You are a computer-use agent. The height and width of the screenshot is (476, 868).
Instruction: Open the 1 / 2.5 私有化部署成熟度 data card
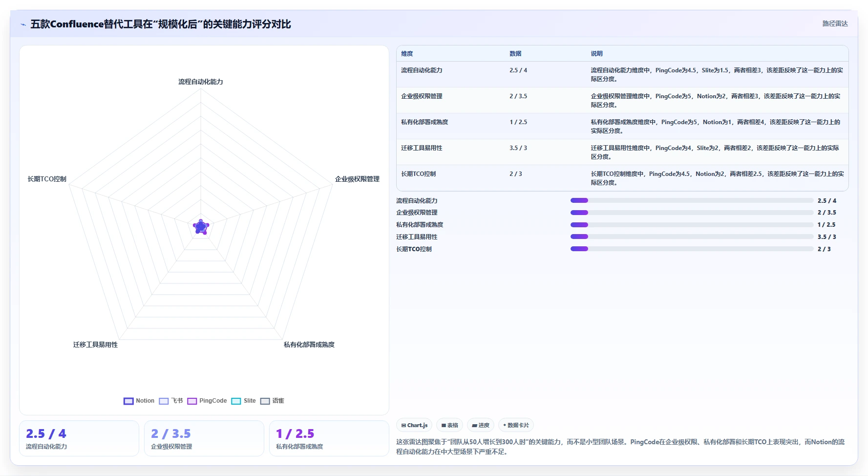pyautogui.click(x=329, y=438)
